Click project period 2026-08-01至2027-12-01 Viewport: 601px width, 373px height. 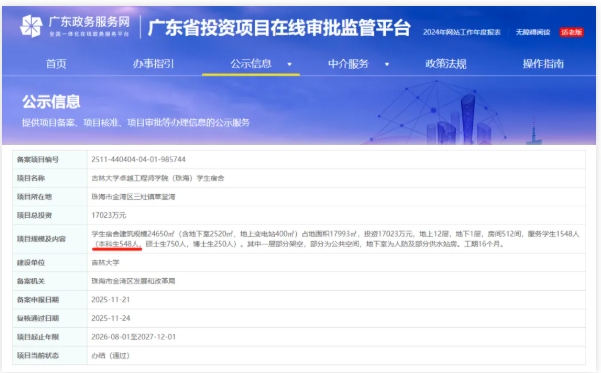(133, 337)
